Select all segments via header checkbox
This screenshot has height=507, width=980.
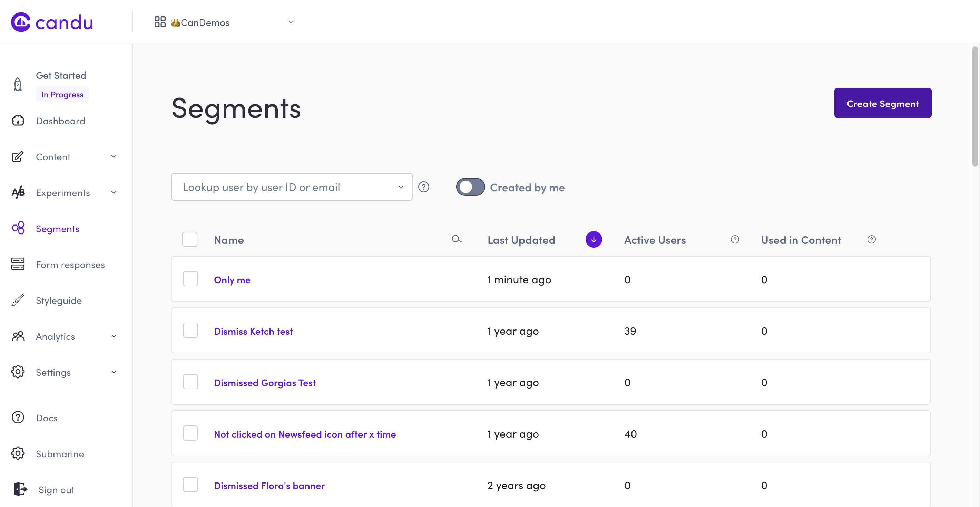tap(189, 239)
